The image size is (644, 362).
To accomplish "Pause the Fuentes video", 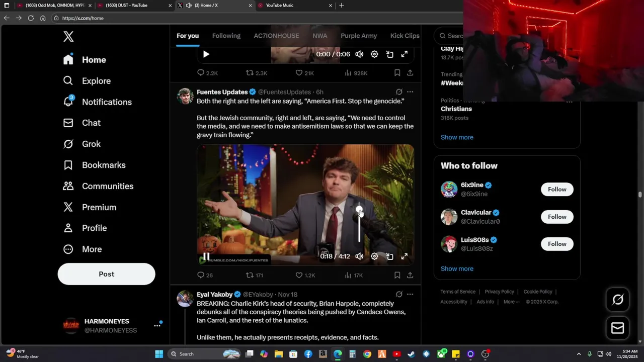I will pos(206,256).
